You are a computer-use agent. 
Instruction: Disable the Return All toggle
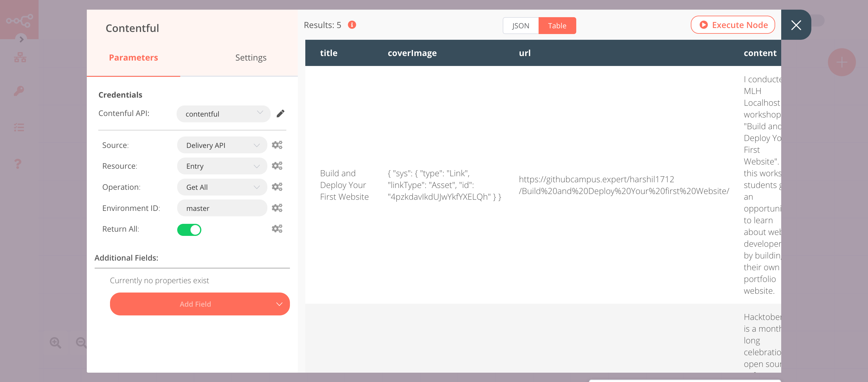189,229
